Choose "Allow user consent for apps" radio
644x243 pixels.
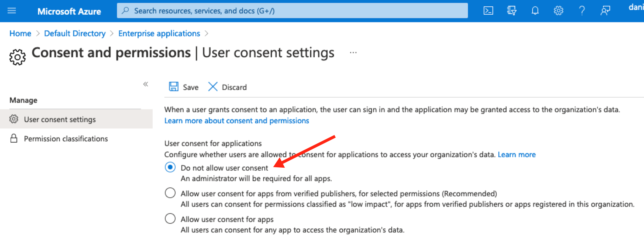170,219
